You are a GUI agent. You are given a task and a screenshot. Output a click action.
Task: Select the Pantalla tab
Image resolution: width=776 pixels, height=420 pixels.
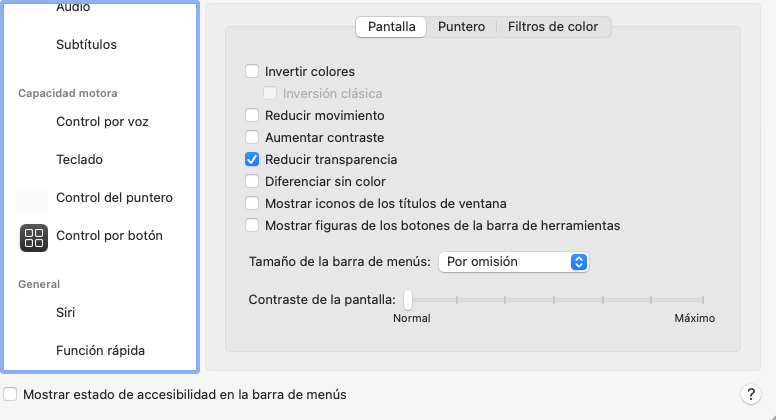(x=392, y=27)
